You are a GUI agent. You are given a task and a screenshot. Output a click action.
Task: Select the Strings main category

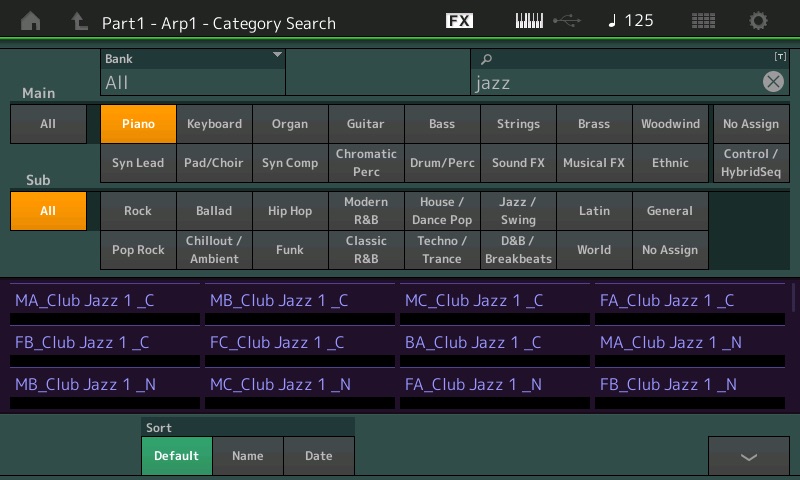tap(518, 124)
